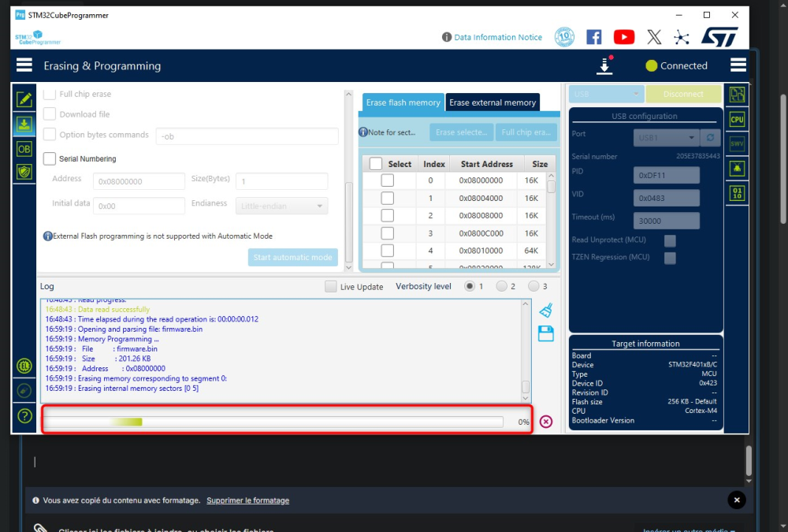788x532 pixels.
Task: Click the software update download icon
Action: coord(604,66)
